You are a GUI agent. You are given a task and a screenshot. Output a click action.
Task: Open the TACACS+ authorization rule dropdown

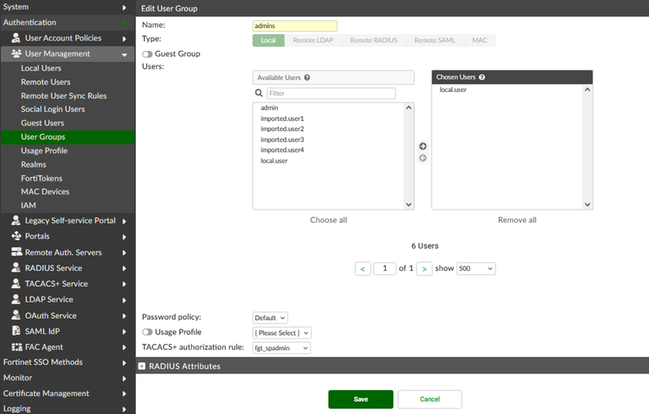pos(281,348)
